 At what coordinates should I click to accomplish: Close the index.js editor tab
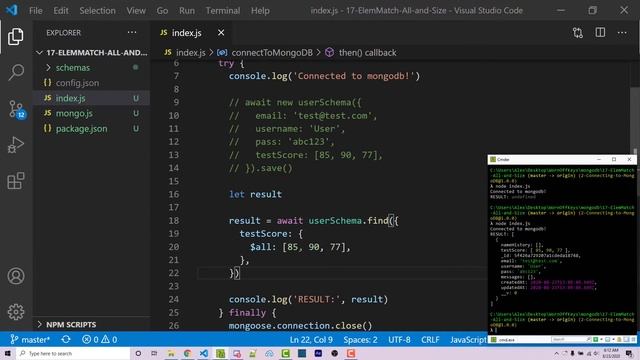click(221, 33)
